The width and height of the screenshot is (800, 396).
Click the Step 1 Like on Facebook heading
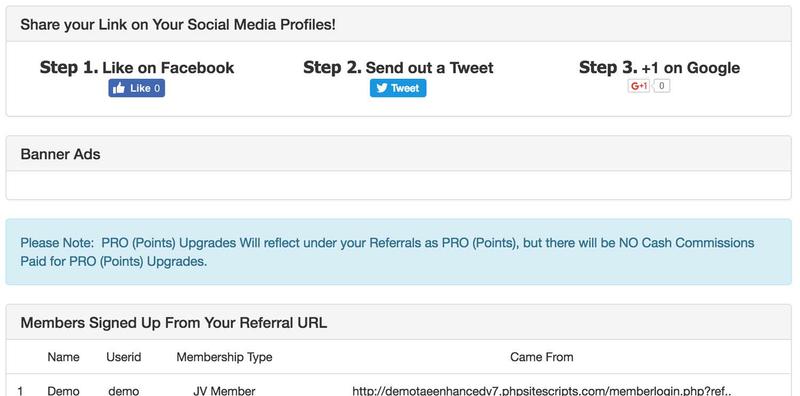pos(137,67)
